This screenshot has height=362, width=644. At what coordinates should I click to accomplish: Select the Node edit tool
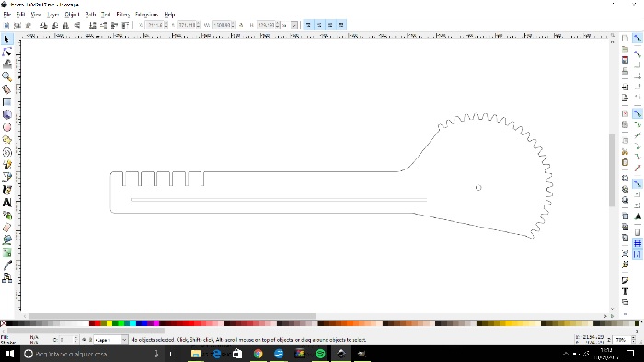pyautogui.click(x=6, y=52)
